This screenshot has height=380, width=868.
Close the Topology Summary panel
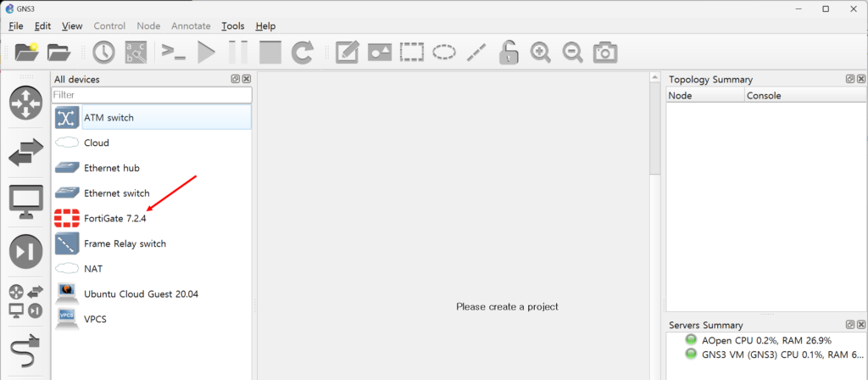pyautogui.click(x=861, y=79)
